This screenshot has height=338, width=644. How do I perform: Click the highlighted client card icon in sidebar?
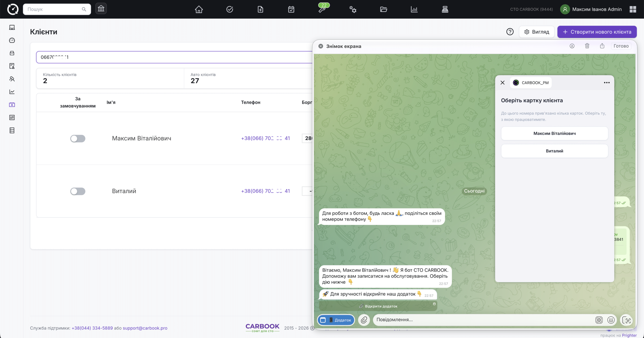pos(12,105)
